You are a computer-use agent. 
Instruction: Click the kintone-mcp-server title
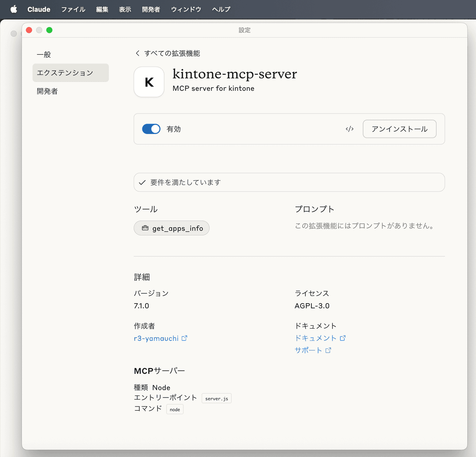pos(235,74)
